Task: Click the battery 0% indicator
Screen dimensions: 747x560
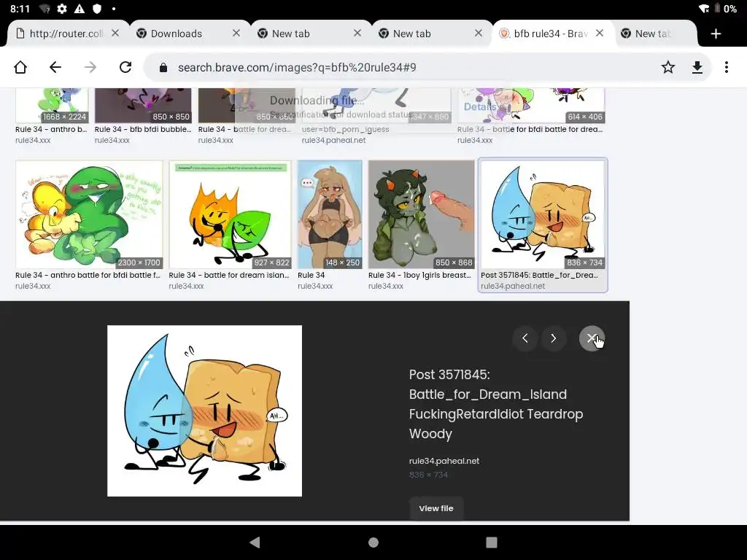Action: tap(727, 9)
